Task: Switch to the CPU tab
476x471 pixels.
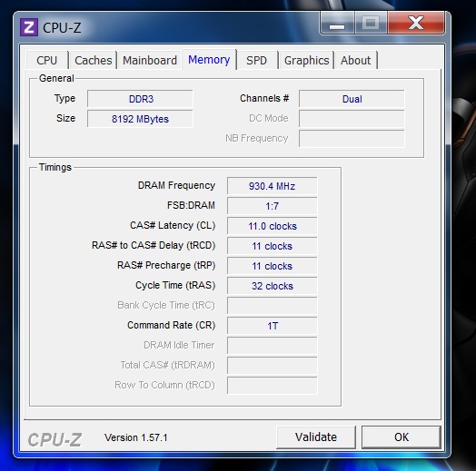Action: pyautogui.click(x=46, y=60)
